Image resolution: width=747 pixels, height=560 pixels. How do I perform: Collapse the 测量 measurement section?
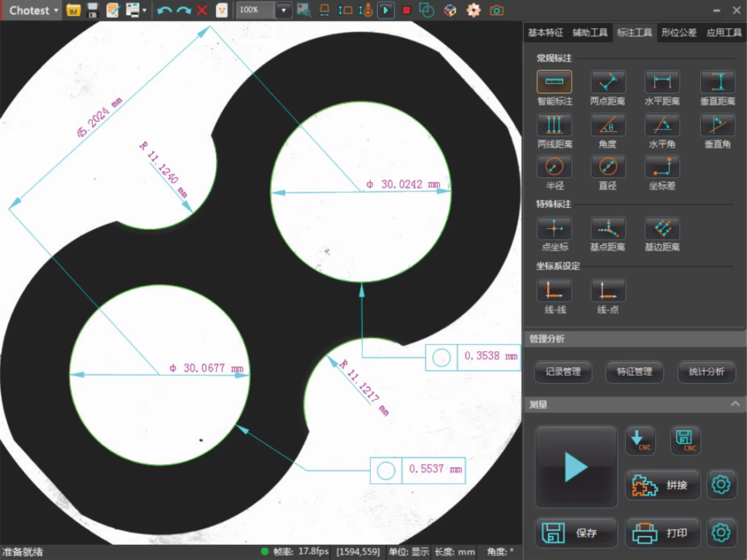tap(735, 404)
